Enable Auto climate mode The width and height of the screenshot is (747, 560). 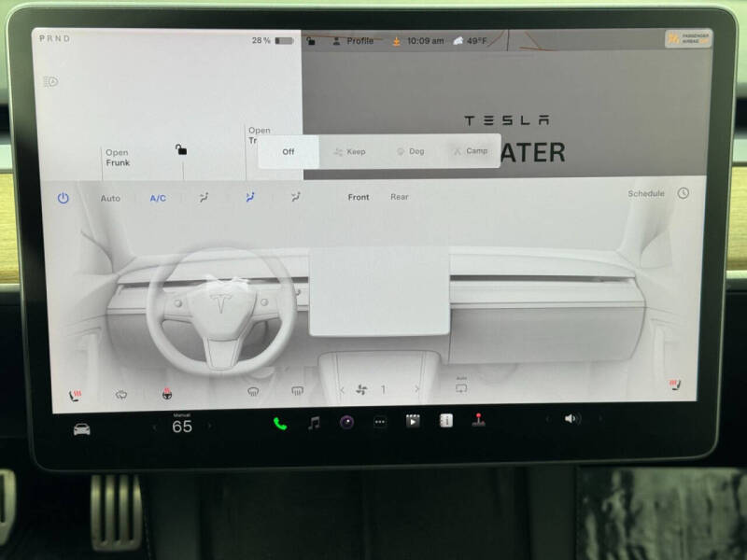pyautogui.click(x=109, y=197)
